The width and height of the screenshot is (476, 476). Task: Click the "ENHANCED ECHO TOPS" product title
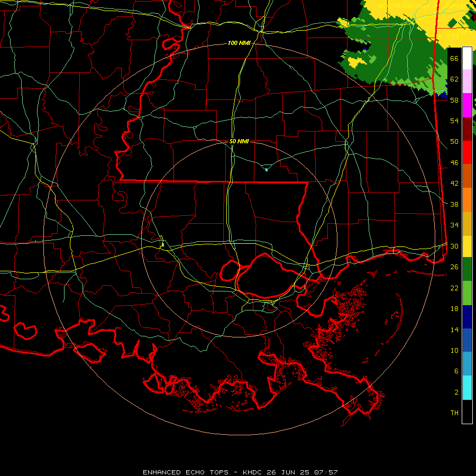point(186,472)
